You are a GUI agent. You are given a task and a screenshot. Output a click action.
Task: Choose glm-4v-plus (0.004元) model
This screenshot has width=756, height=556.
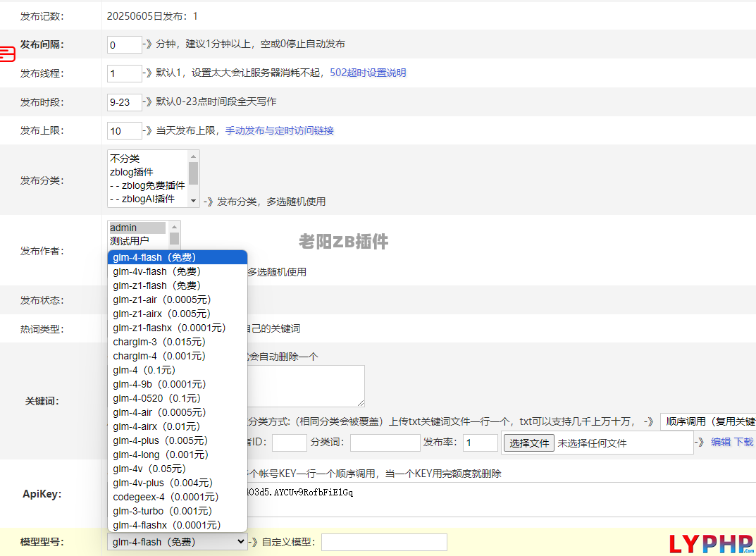(178, 483)
